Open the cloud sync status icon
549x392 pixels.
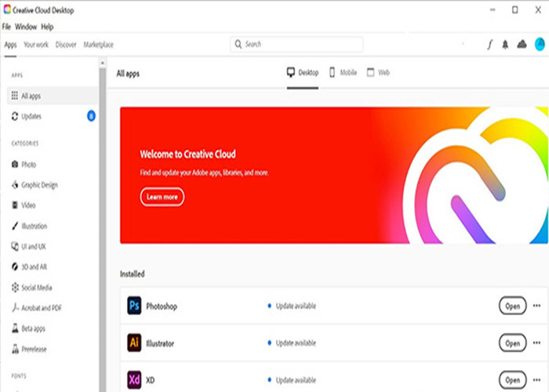[x=522, y=45]
